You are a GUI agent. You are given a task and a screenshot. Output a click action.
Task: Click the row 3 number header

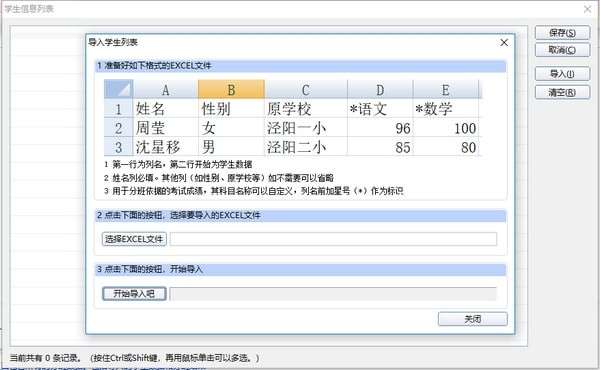tap(119, 147)
